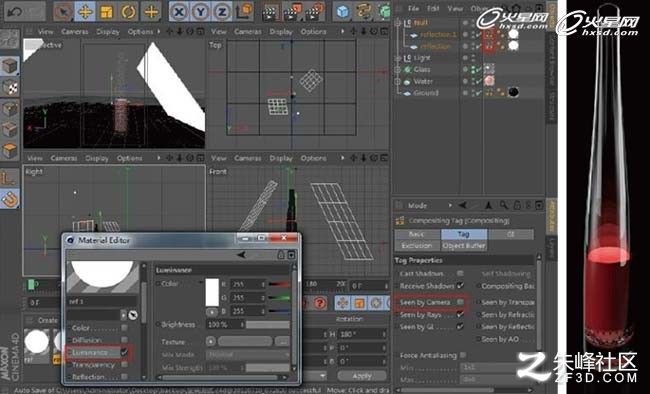Click the white Luminance color swatch

pyautogui.click(x=212, y=292)
